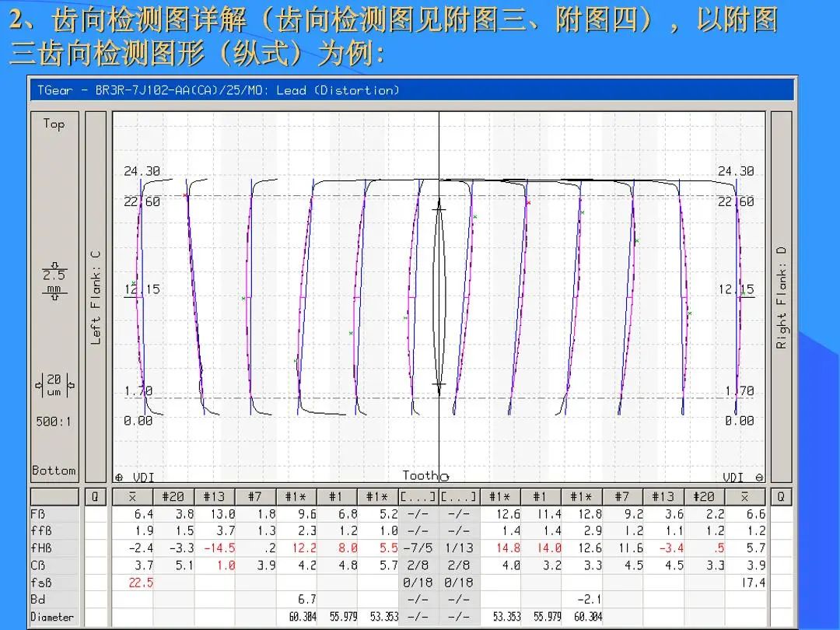The image size is (840, 630).
Task: Expand the right [...] collapsed column
Action: tap(460, 496)
